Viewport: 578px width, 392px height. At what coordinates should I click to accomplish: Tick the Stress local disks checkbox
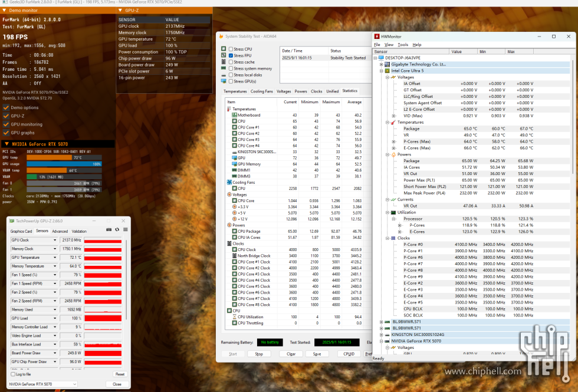pos(231,75)
